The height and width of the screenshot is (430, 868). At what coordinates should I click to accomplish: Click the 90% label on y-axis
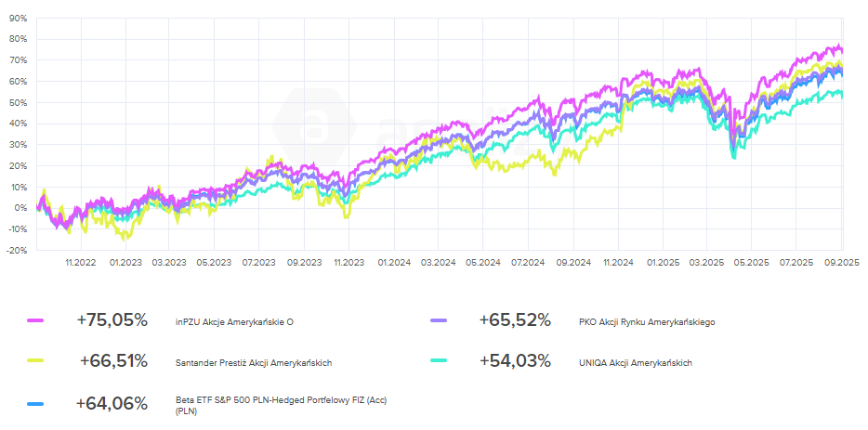point(19,19)
